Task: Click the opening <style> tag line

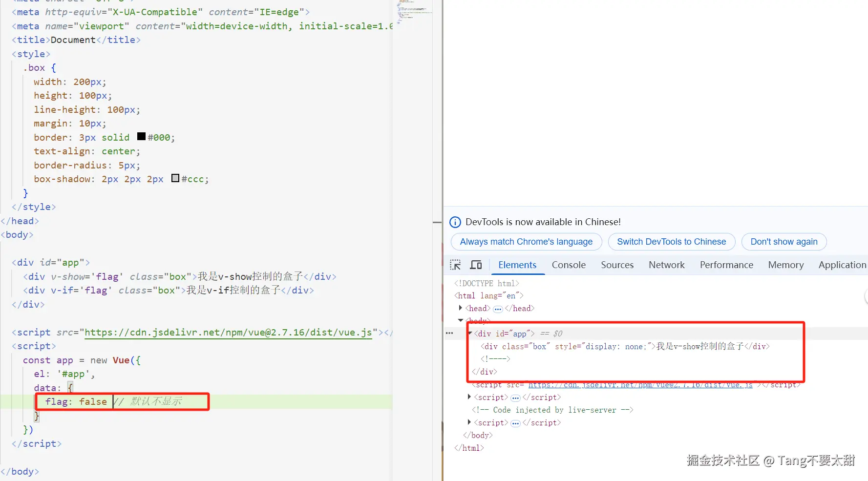Action: (31, 54)
